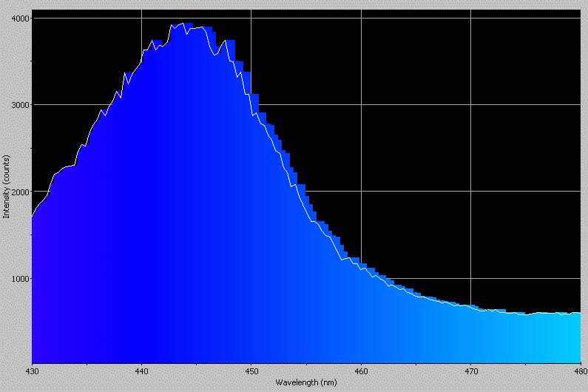Select the Intensity (counts) axis title
588x392 pixels.
(6, 186)
